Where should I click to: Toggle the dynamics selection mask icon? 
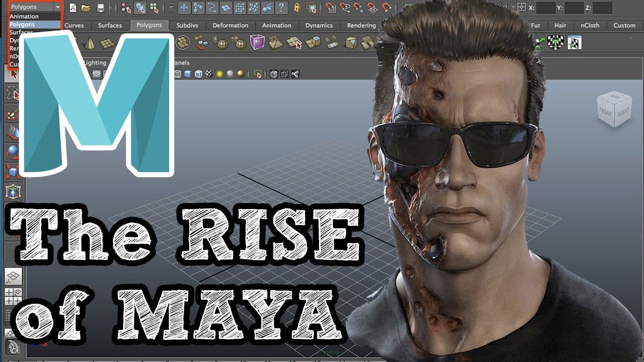(254, 8)
